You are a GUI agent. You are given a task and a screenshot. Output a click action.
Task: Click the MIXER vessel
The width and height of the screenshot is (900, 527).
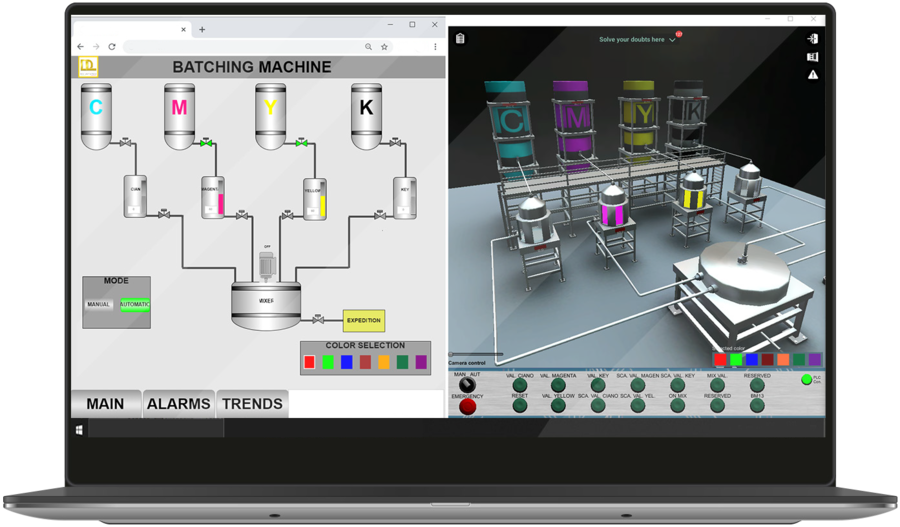(266, 305)
